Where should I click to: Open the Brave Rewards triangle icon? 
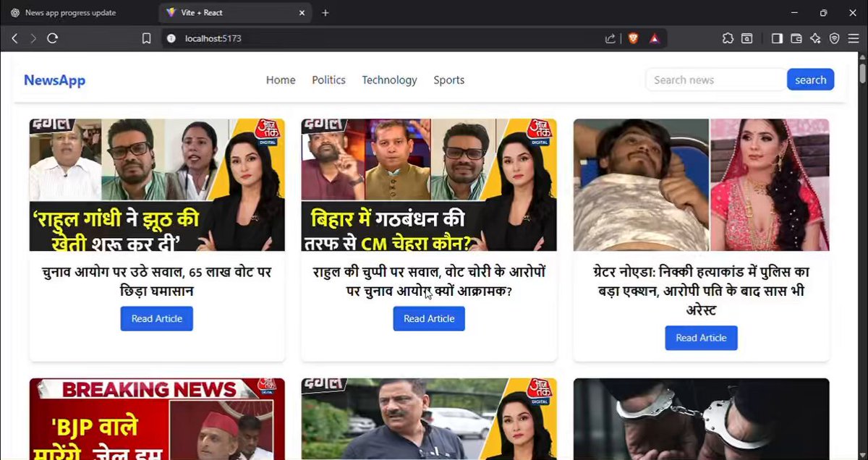tap(655, 38)
